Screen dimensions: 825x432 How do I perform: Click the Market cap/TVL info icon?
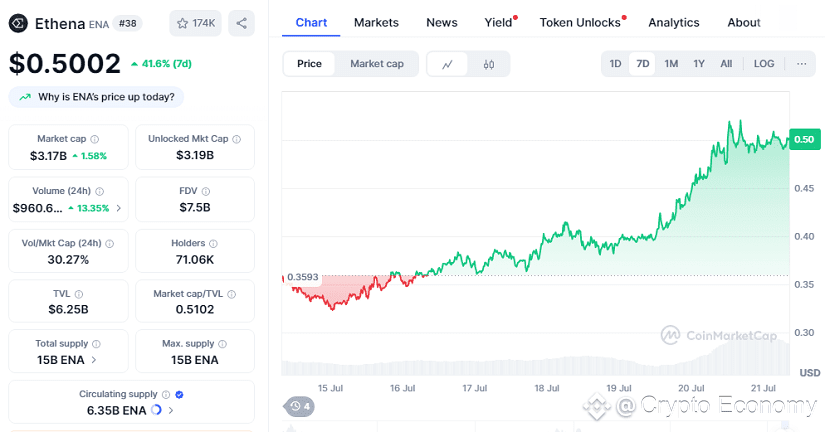point(232,294)
